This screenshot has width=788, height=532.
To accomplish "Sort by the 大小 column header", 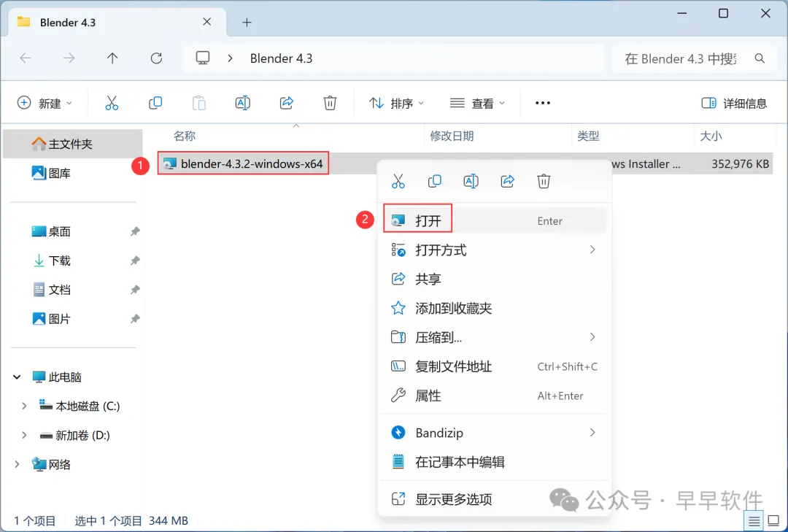I will [711, 136].
